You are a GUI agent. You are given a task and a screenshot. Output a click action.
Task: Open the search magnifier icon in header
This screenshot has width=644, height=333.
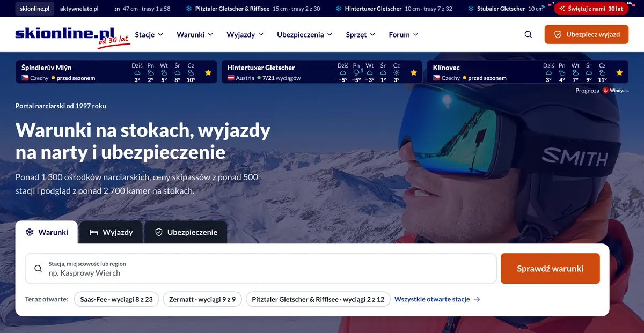(x=528, y=34)
